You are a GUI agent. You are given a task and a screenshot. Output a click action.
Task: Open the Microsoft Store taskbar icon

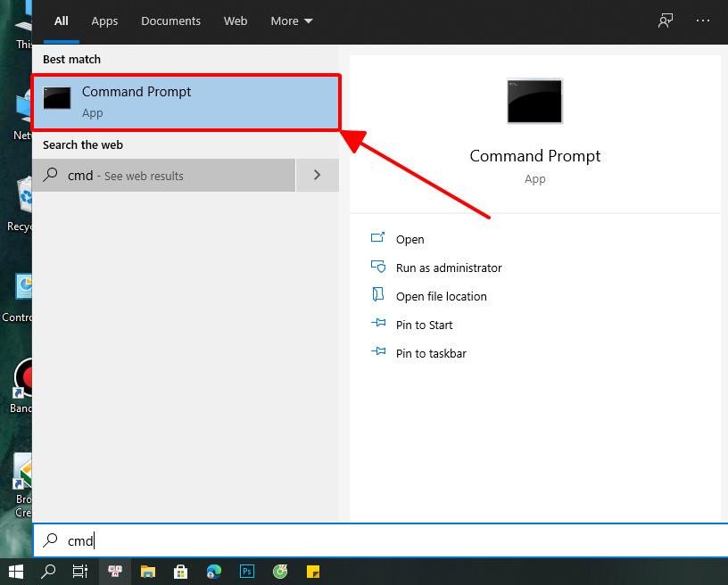[181, 573]
